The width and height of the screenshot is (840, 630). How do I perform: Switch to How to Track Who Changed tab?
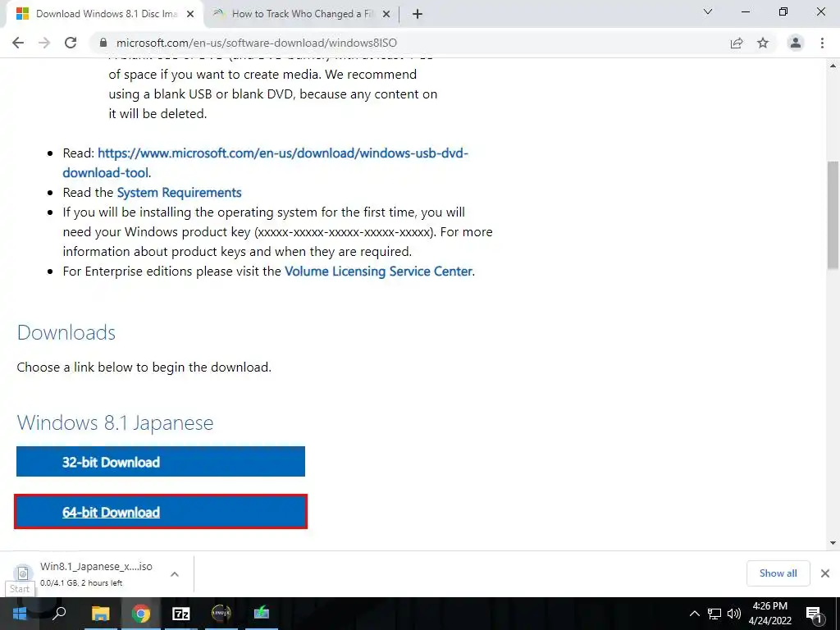302,14
